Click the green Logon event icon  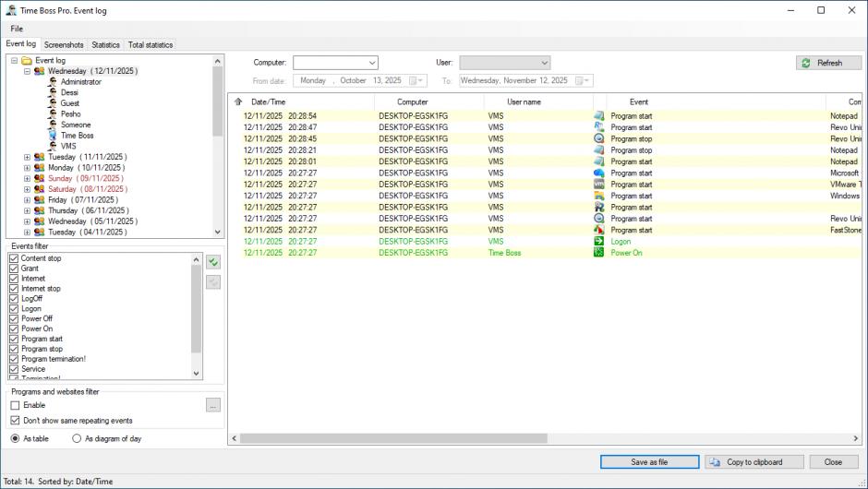pyautogui.click(x=598, y=241)
